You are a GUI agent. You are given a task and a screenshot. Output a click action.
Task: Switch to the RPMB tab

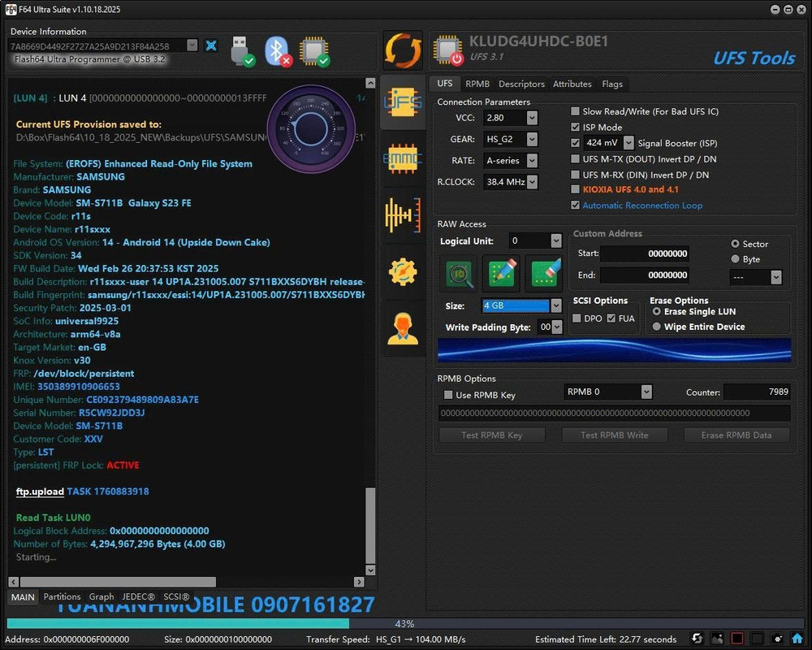(477, 84)
